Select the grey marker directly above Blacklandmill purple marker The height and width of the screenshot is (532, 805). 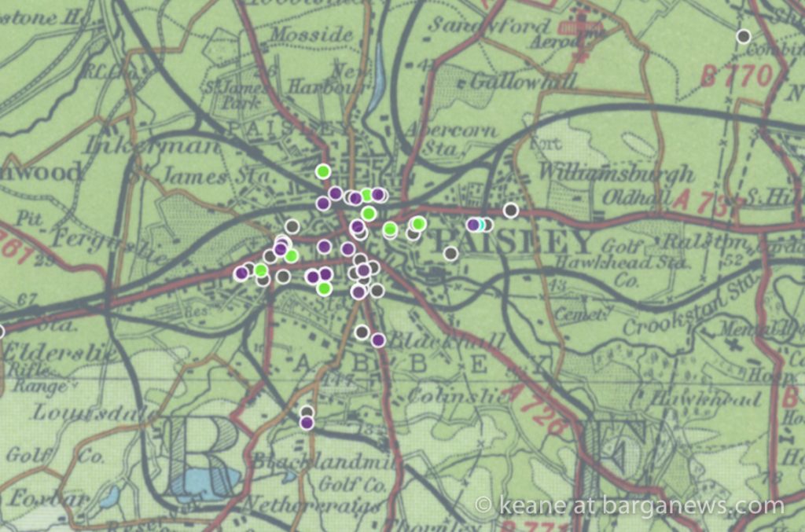coord(307,412)
